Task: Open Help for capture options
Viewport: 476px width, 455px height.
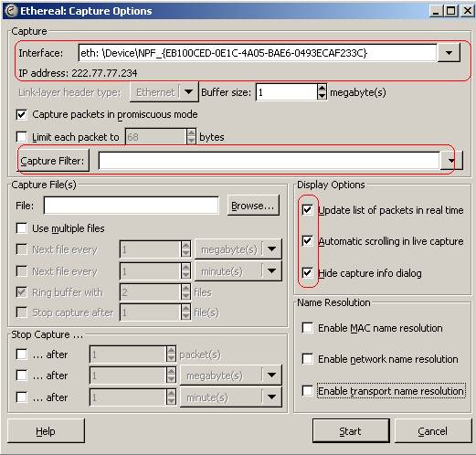Action: 46,431
